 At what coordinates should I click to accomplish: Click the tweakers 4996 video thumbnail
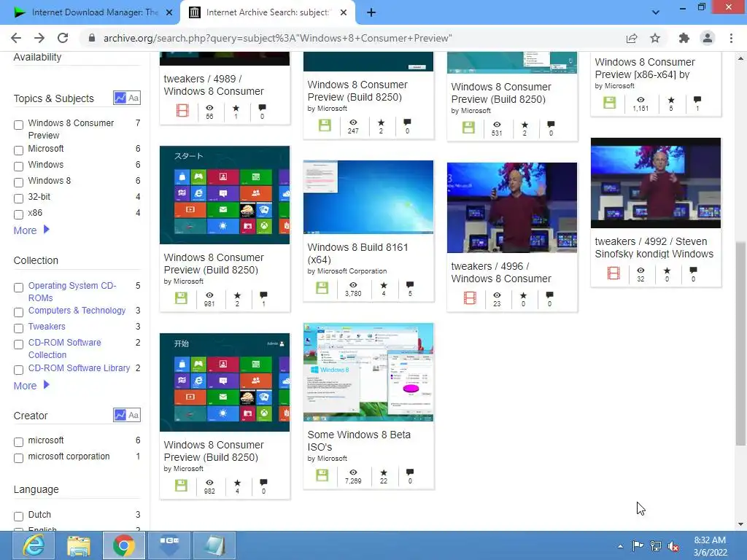512,208
